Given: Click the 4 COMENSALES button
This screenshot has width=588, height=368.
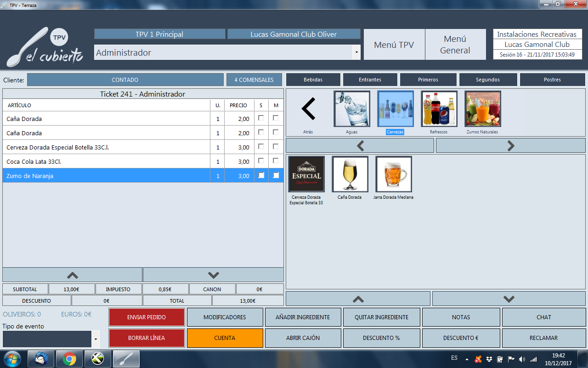Looking at the screenshot, I should click(254, 80).
